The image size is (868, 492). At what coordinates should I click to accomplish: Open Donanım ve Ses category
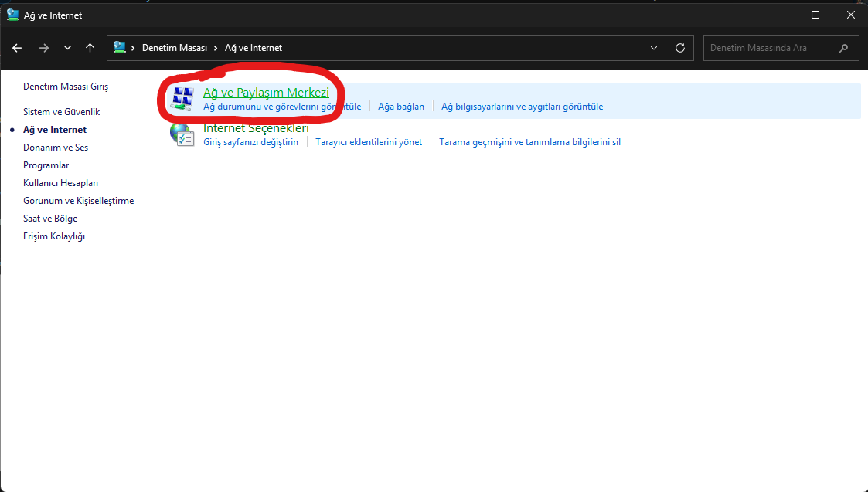[56, 148]
